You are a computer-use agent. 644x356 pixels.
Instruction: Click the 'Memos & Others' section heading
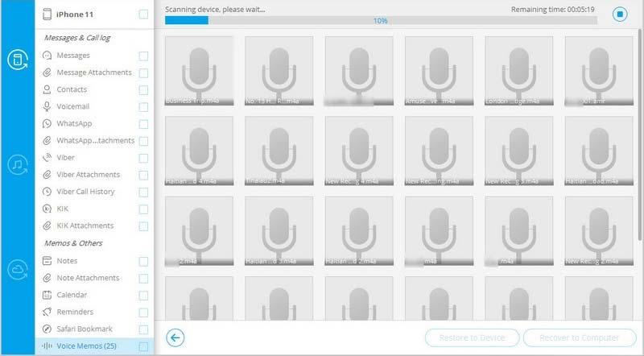73,243
